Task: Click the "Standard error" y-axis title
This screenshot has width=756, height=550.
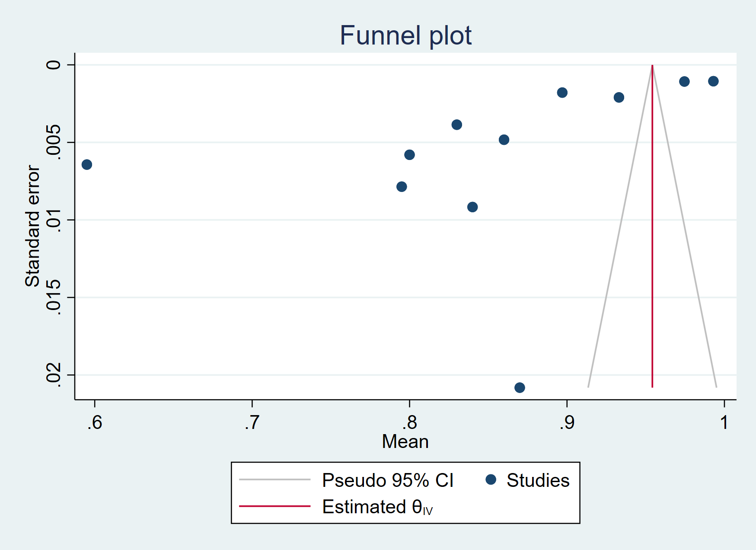Action: point(32,226)
